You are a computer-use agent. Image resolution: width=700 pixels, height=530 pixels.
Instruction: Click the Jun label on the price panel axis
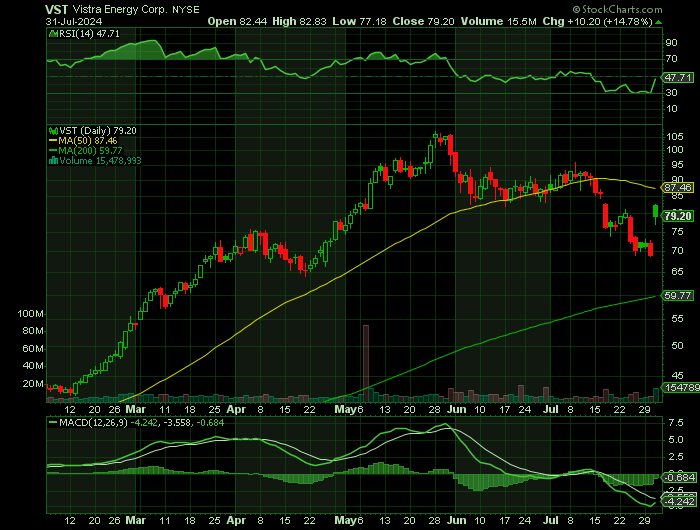[457, 409]
